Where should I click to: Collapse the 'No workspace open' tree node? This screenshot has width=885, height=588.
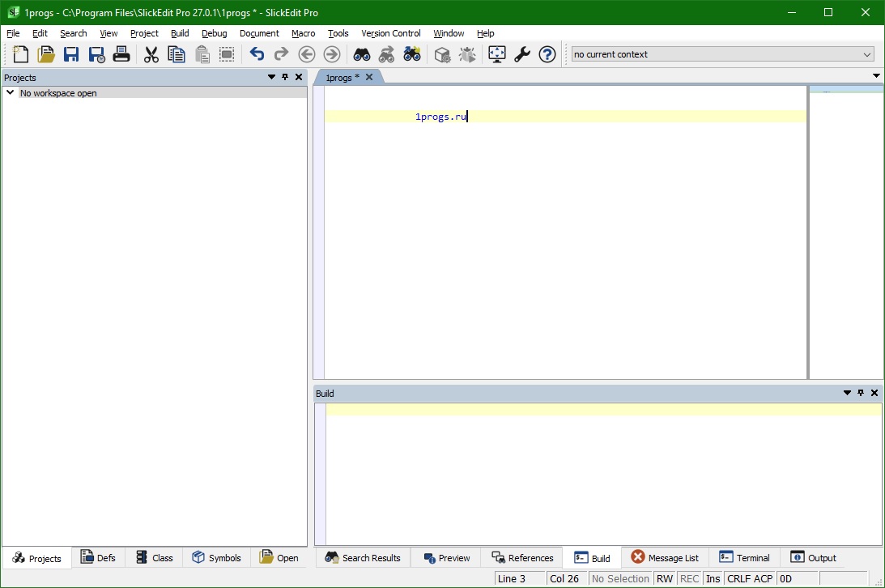[11, 92]
